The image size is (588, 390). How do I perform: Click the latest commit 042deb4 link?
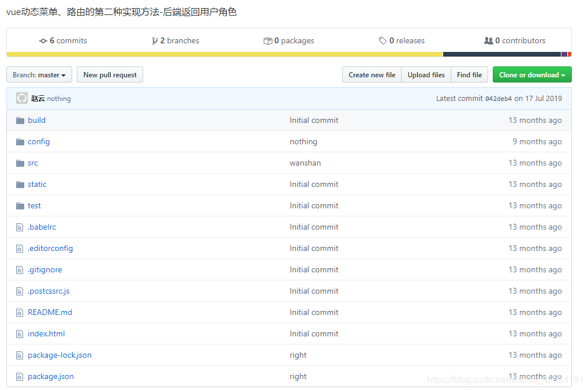tap(500, 98)
